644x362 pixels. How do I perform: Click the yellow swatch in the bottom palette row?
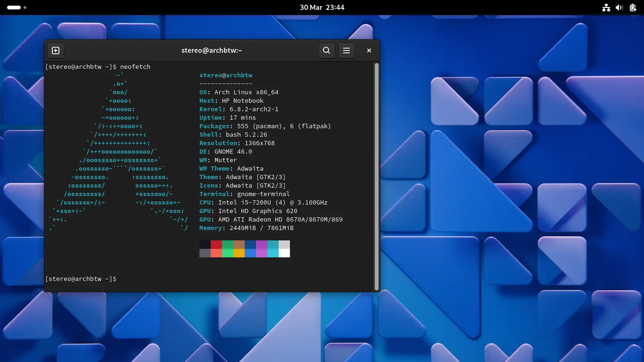point(239,253)
